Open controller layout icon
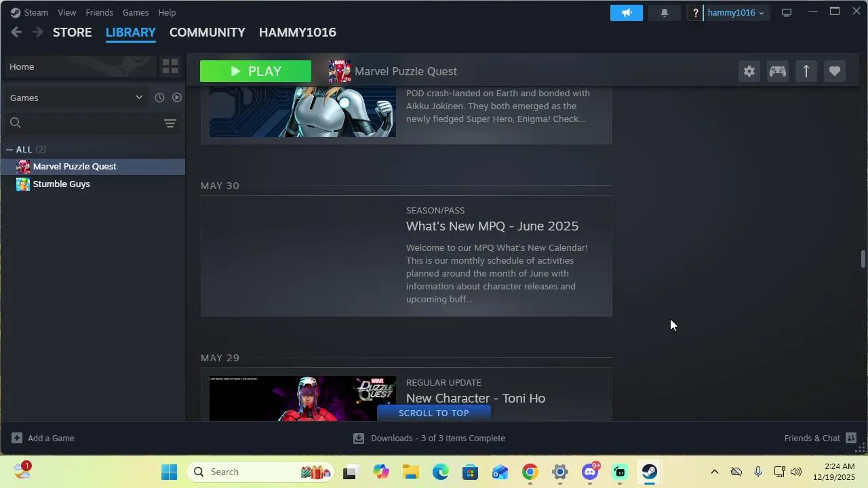Viewport: 868px width, 488px height. tap(778, 71)
